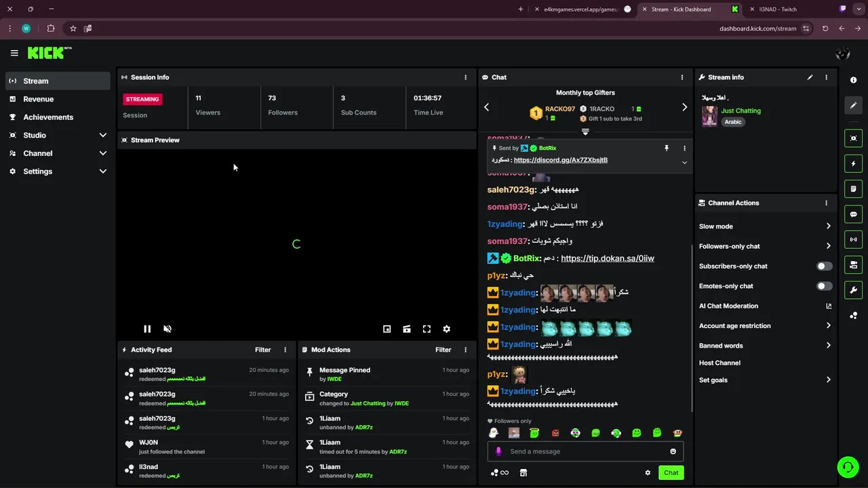Toggle the chat bubble widget in toolbar

click(853, 214)
